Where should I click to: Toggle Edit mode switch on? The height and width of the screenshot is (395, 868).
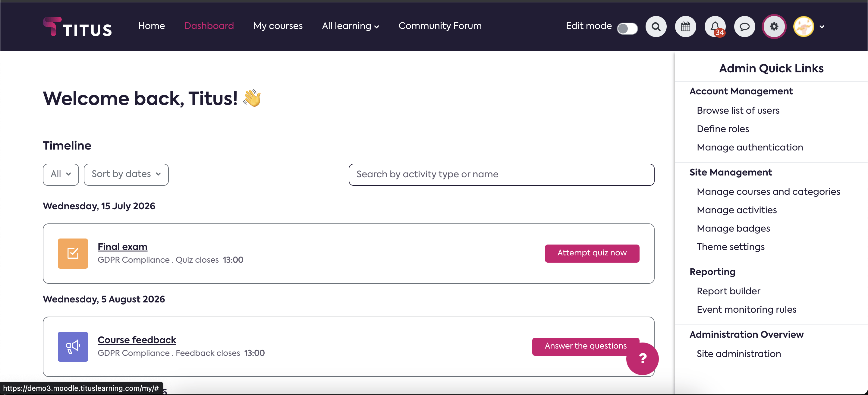627,28
